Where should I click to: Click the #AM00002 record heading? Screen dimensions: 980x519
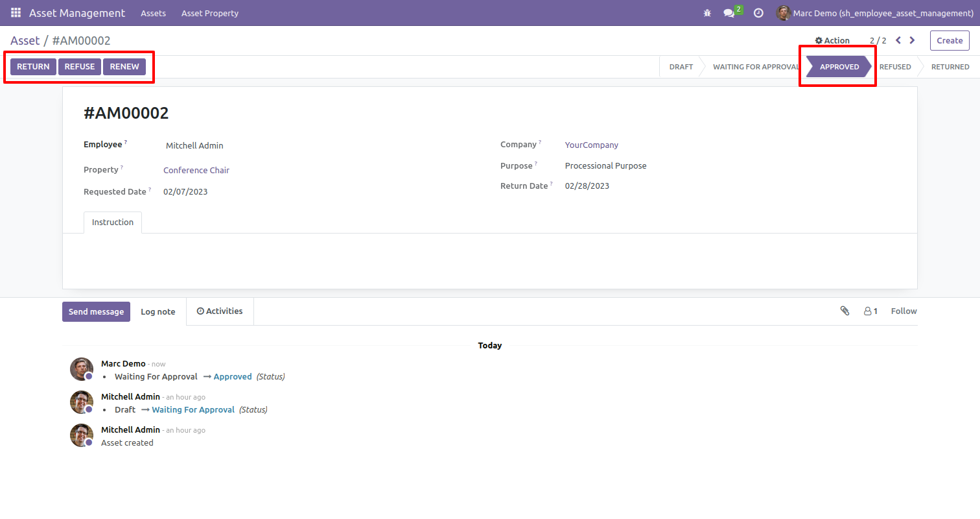click(x=126, y=114)
